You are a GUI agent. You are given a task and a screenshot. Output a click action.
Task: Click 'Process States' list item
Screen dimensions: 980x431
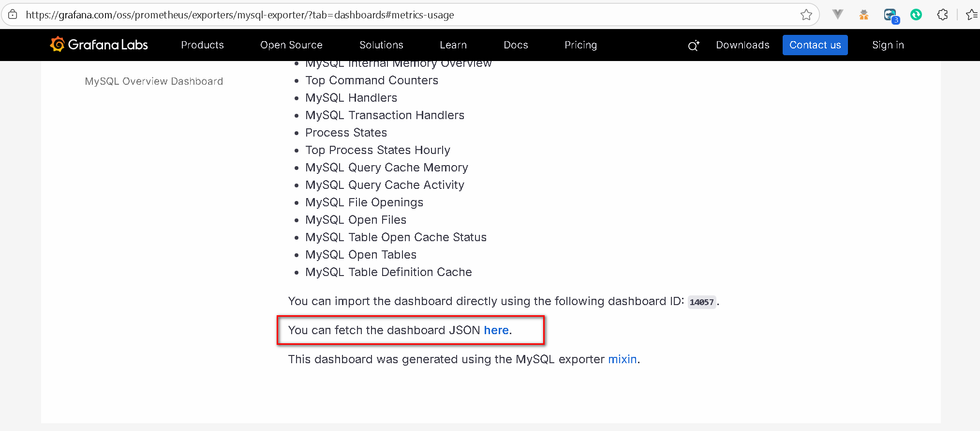point(346,133)
